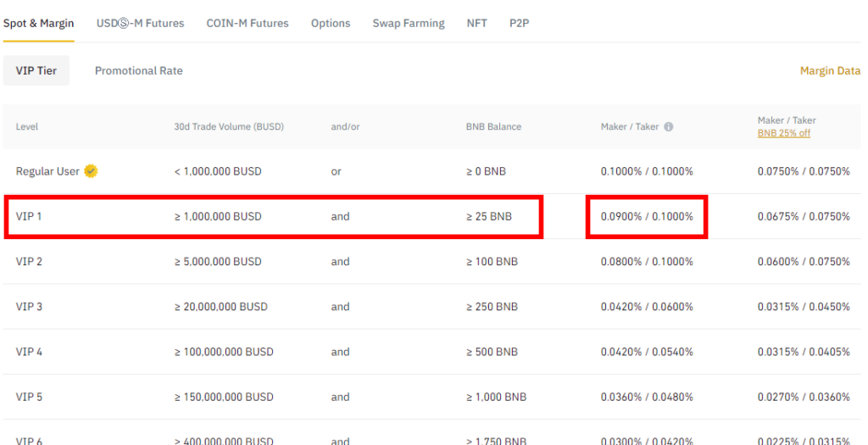
Task: Open the Margin Data link
Action: tap(831, 71)
